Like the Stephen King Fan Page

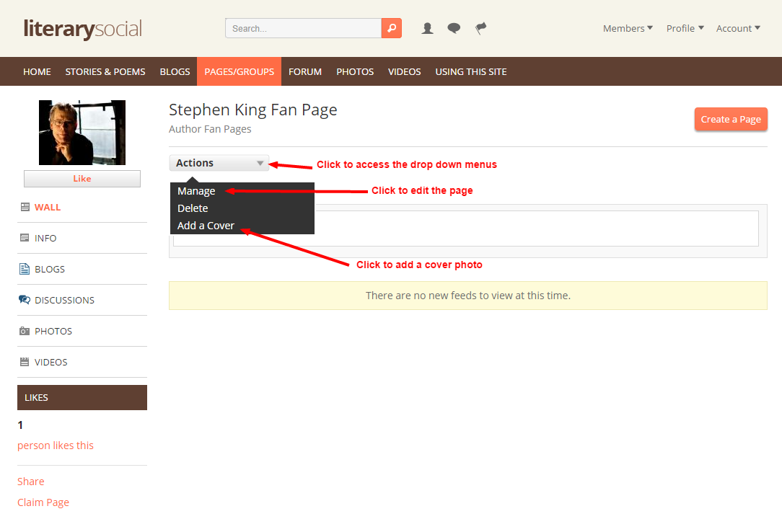[82, 179]
